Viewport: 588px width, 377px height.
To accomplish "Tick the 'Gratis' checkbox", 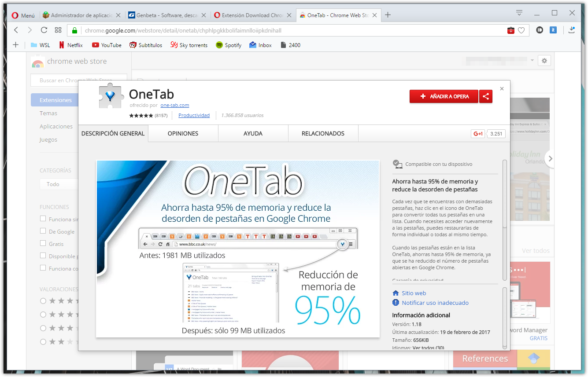I will coord(43,243).
